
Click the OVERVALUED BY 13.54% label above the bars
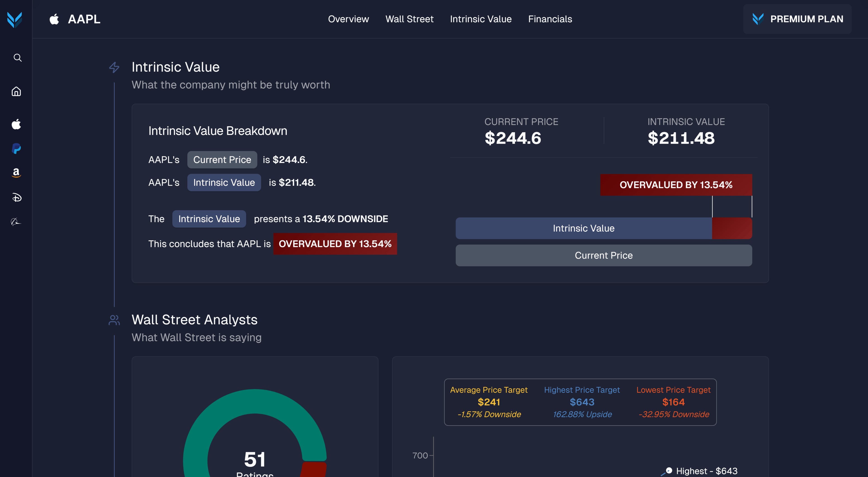coord(676,185)
